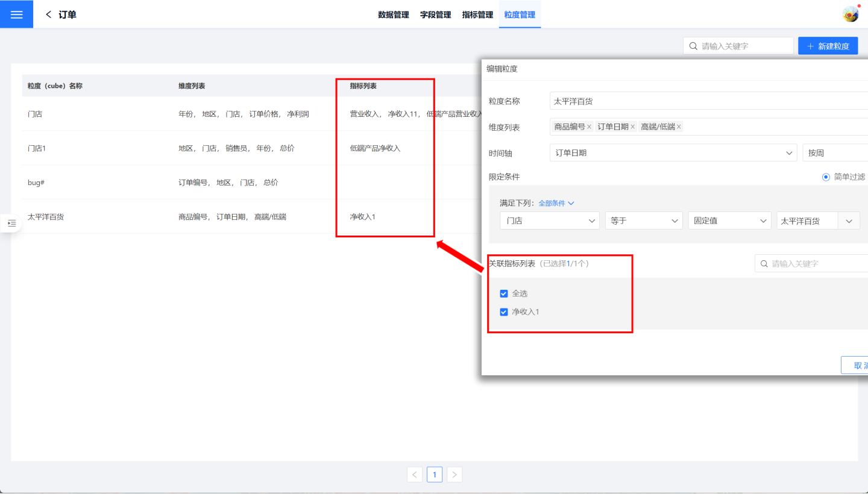Go to the next page arrow
Viewport: 868px width, 494px height.
454,475
